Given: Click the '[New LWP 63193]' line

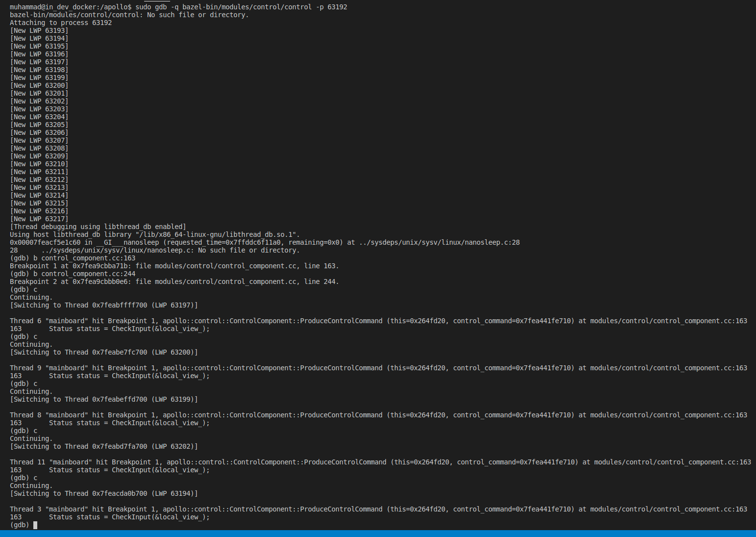Looking at the screenshot, I should (x=39, y=30).
